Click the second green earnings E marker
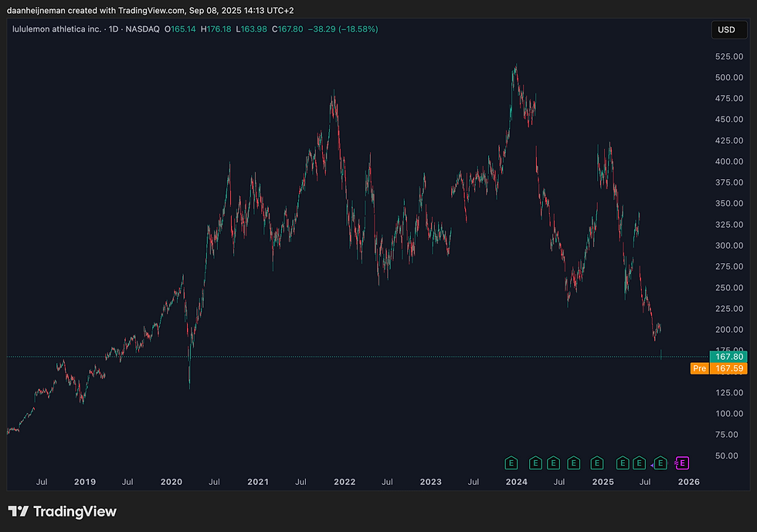Screen dimensions: 757x532 click(x=535, y=463)
